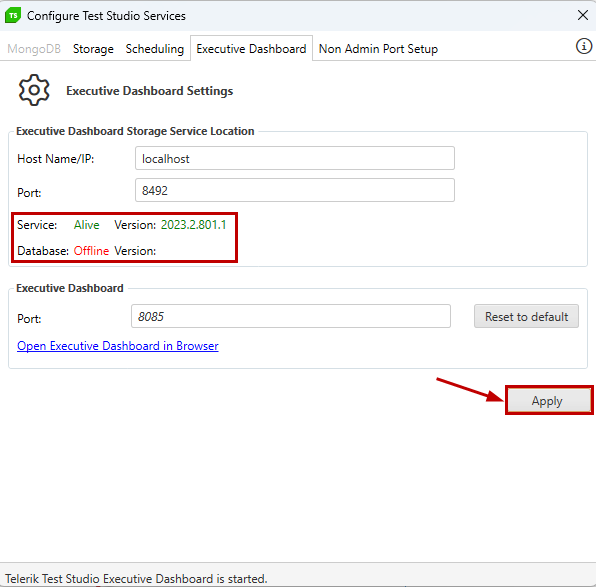This screenshot has width=596, height=587.
Task: Switch to the MongoDB tab
Action: coord(34,49)
